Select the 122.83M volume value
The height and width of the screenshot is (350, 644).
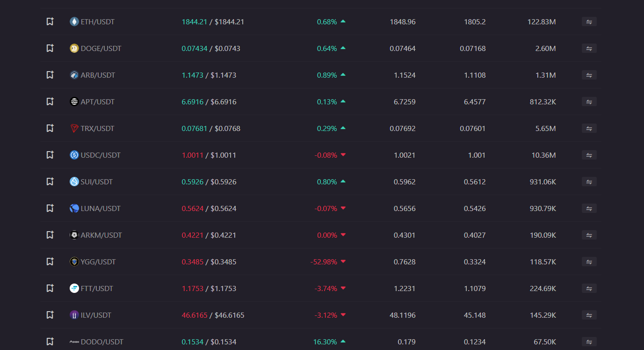pyautogui.click(x=542, y=22)
